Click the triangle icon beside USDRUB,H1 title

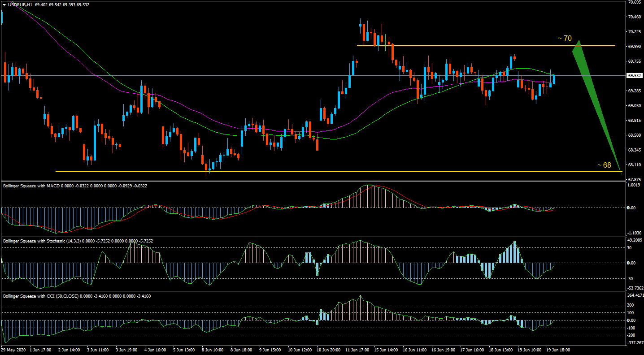4,4
